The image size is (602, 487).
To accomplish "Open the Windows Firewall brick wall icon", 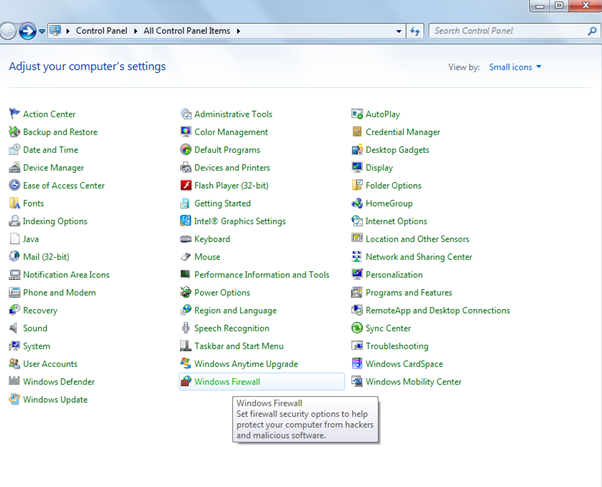I will tap(186, 381).
